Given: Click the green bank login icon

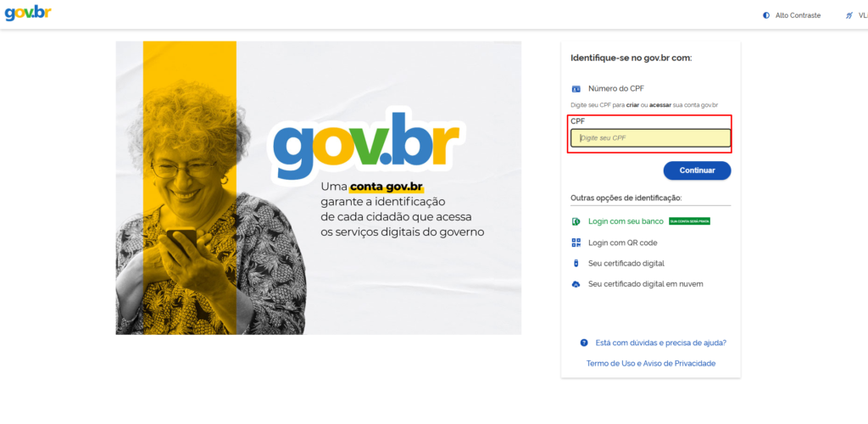Looking at the screenshot, I should pos(576,221).
